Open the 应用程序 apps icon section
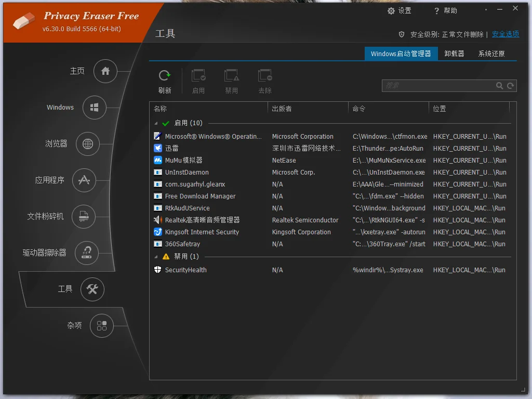Image resolution: width=532 pixels, height=399 pixels. tap(84, 180)
